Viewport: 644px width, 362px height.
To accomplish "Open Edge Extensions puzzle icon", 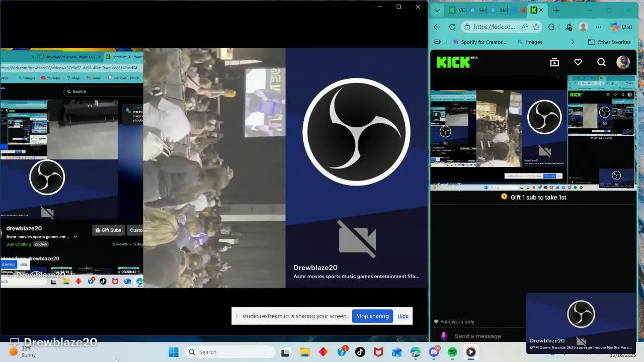I will [551, 27].
